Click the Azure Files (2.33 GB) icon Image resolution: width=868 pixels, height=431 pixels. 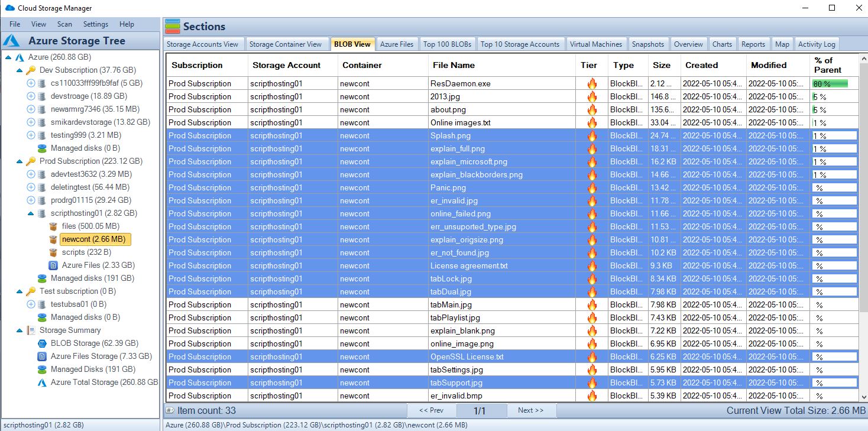[53, 265]
